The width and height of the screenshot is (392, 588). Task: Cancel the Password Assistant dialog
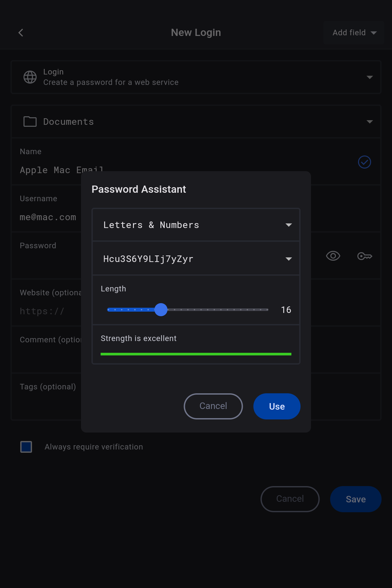click(213, 406)
